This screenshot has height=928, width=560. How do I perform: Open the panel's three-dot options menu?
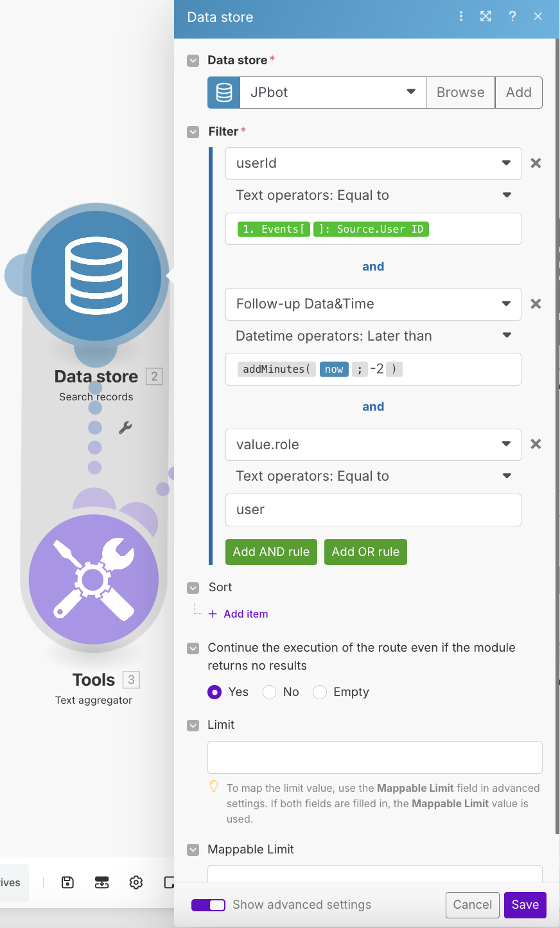460,17
